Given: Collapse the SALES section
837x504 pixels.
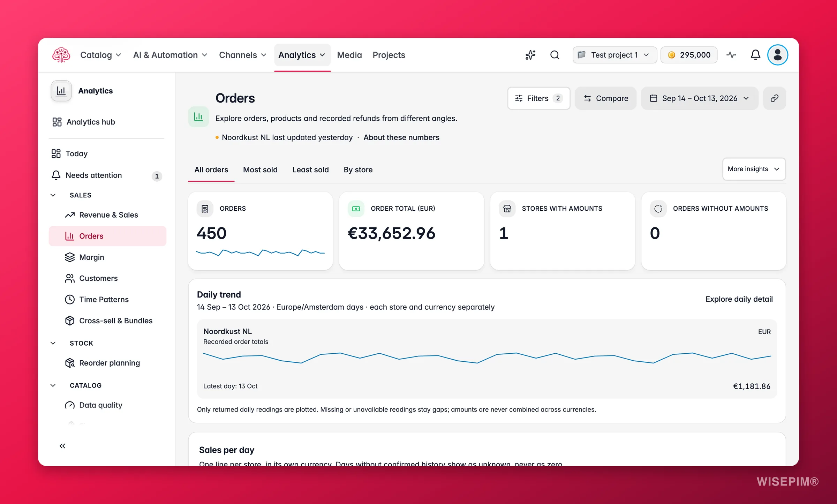Looking at the screenshot, I should 53,195.
